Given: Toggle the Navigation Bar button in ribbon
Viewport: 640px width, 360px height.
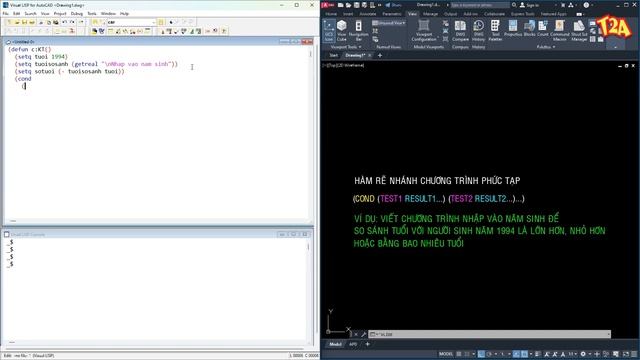Looking at the screenshot, I should 358,31.
